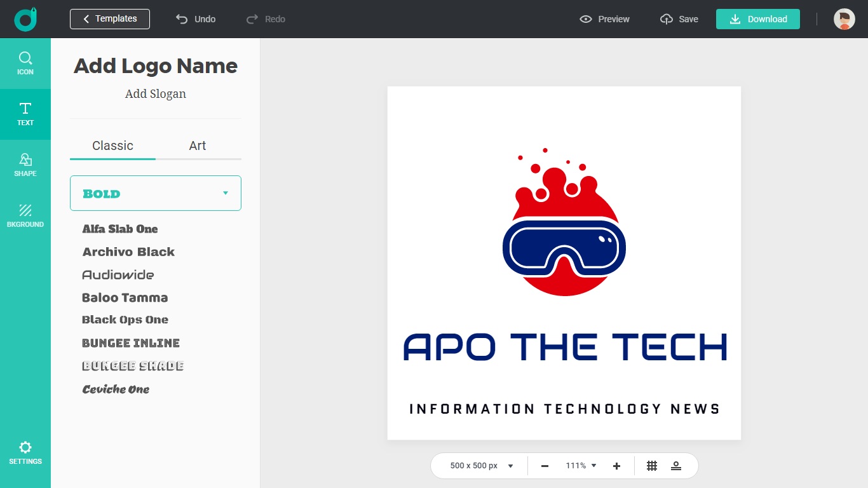
Task: Choose the Ceviche One font
Action: 116,389
